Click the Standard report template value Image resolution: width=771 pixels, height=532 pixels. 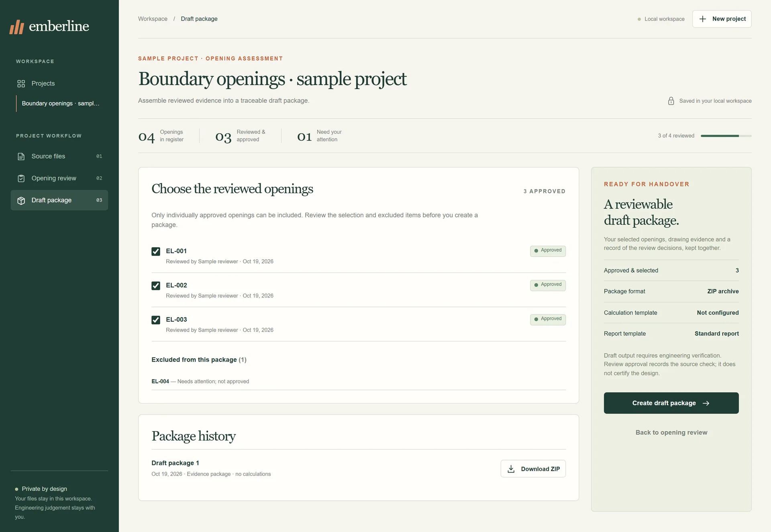click(716, 334)
